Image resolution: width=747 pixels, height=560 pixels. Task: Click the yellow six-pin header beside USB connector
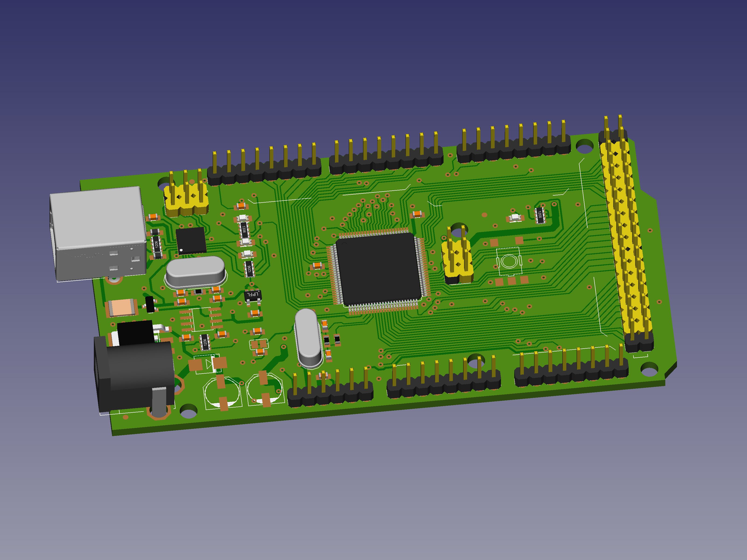[187, 194]
